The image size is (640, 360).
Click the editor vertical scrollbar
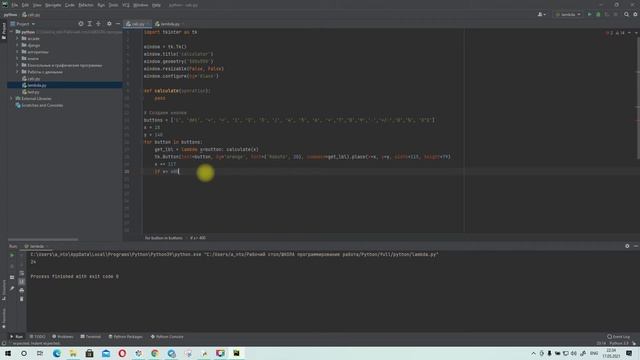(x=638, y=98)
